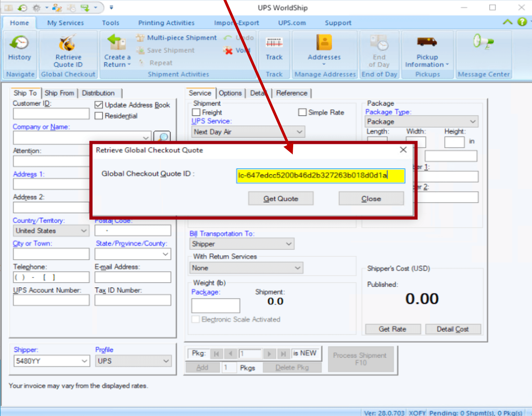Screen dimensions: 532x416
Task: Click the Retrieve Quote ID icon
Action: coord(68,43)
